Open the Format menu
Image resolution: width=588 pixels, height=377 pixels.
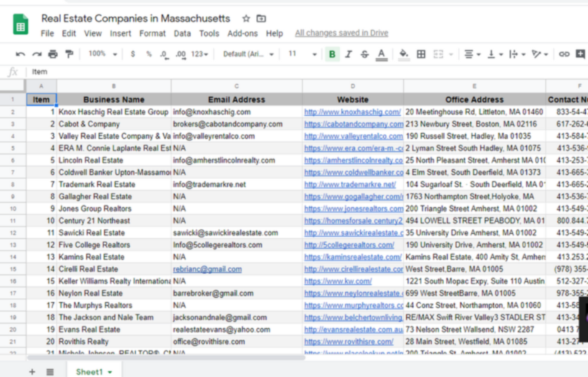(x=152, y=33)
